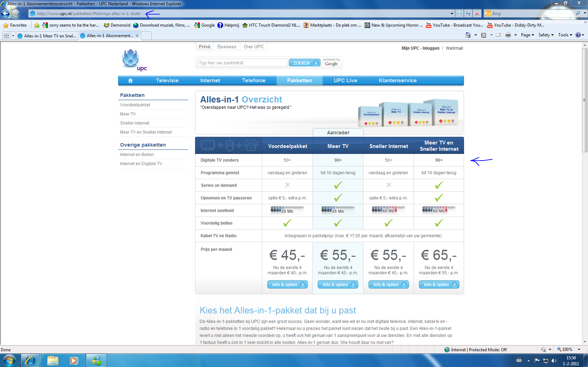Open Sneller Internet in the sidebar
The height and width of the screenshot is (367, 588).
click(134, 123)
